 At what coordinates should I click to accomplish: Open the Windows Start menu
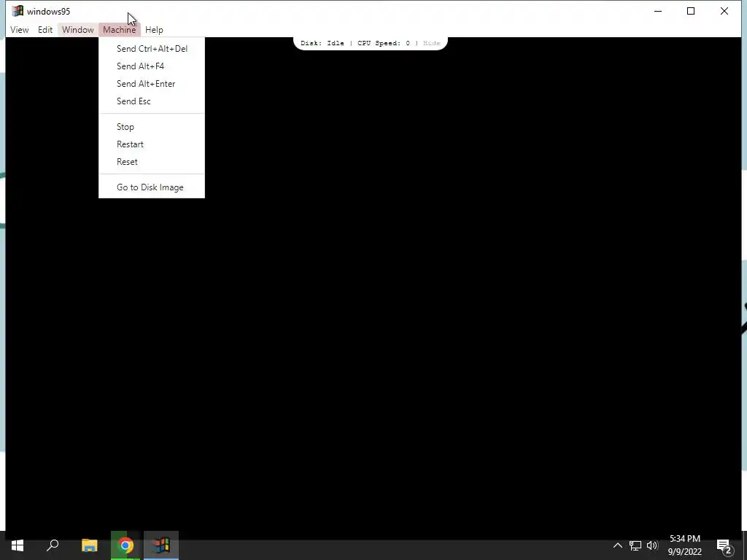point(18,545)
